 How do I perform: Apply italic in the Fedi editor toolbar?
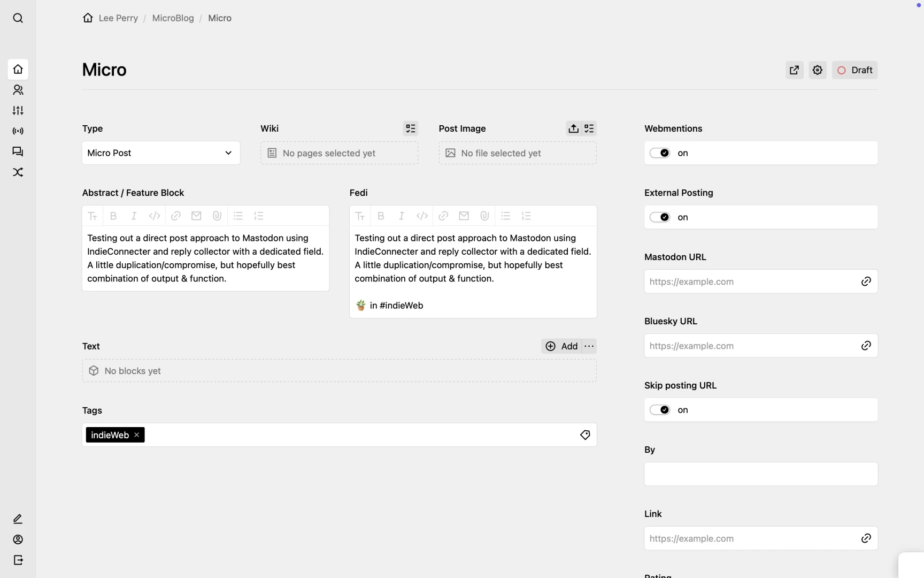[x=402, y=216]
